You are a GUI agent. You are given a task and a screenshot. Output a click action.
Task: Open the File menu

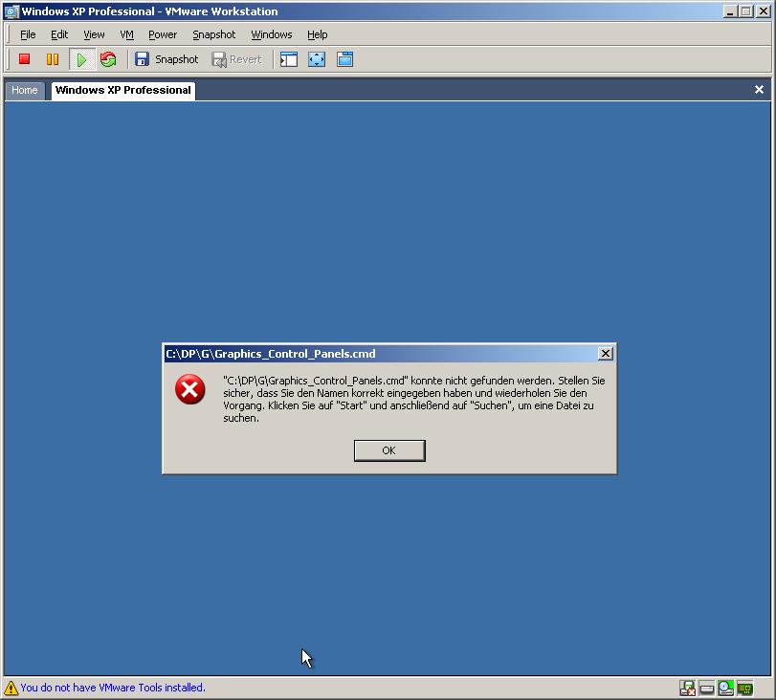pyautogui.click(x=28, y=34)
